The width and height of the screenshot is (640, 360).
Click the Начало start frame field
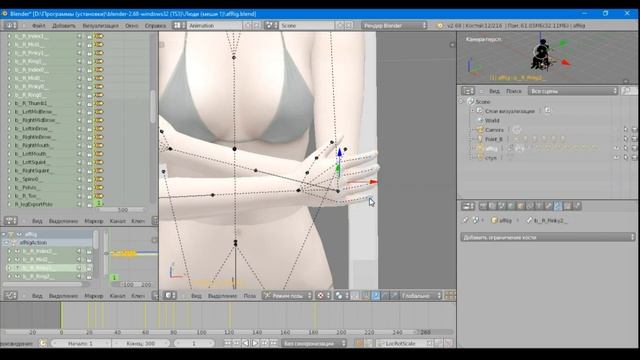click(81, 344)
